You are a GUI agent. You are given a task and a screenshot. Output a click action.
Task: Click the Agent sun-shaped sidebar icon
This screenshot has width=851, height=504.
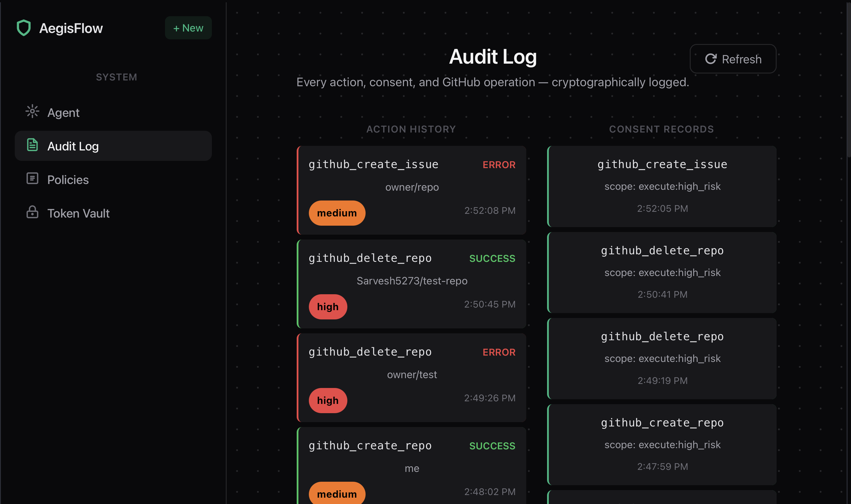pyautogui.click(x=32, y=111)
